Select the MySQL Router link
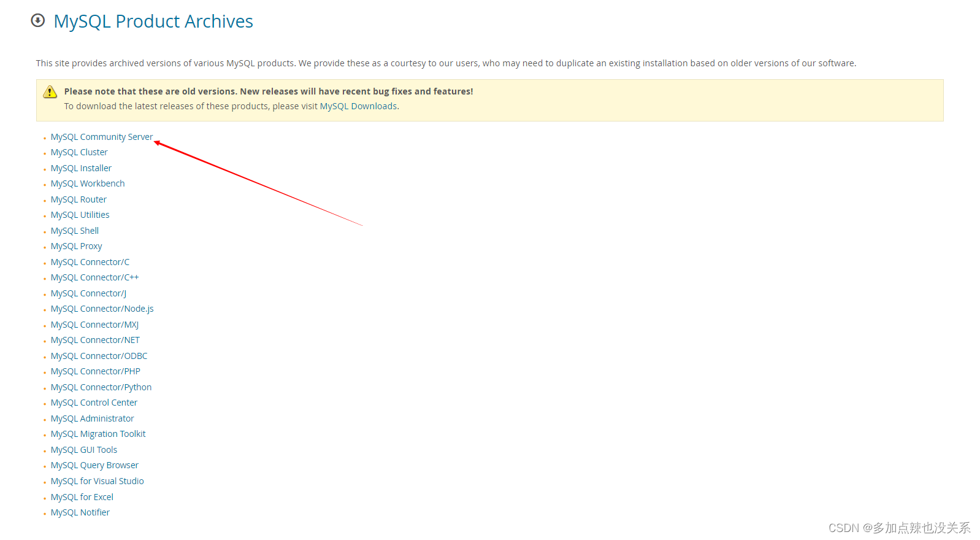980x540 pixels. [78, 199]
